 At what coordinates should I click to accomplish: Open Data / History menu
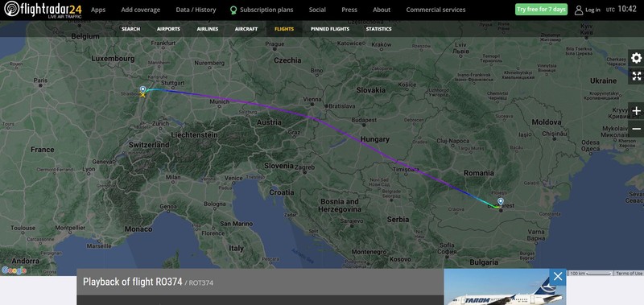point(196,10)
